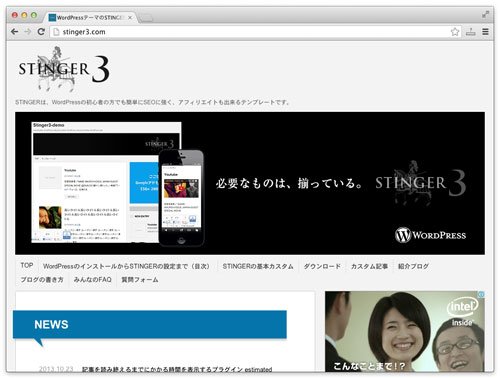
Task: Bookmark this page with the star icon
Action: click(455, 32)
